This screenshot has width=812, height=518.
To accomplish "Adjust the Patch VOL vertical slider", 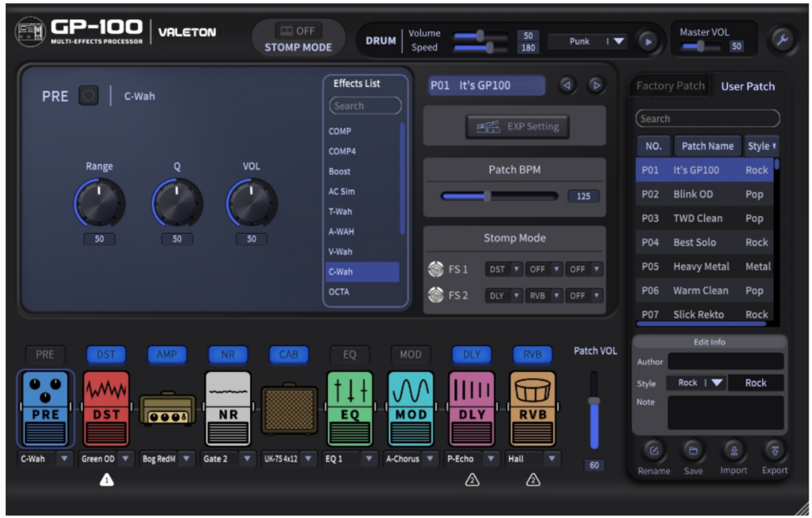I will [594, 410].
